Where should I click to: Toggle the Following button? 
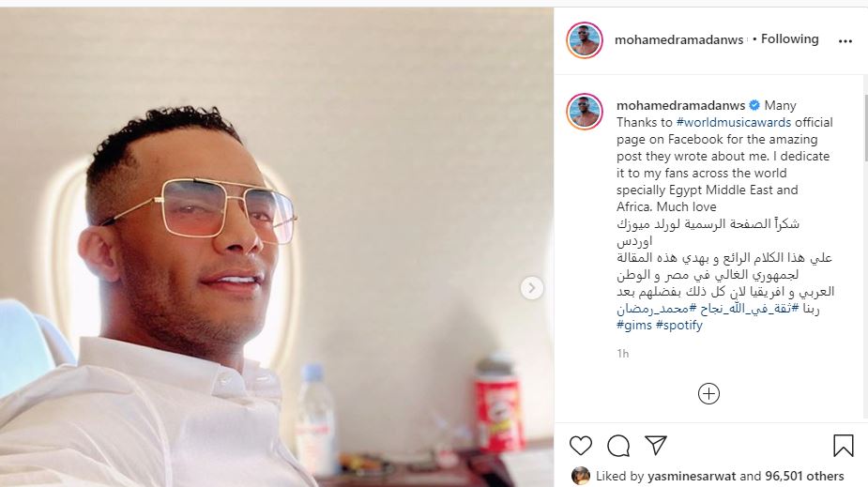789,38
